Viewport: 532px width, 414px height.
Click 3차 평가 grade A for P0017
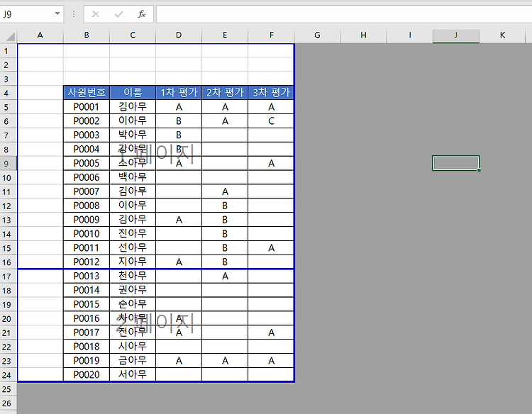(x=271, y=332)
